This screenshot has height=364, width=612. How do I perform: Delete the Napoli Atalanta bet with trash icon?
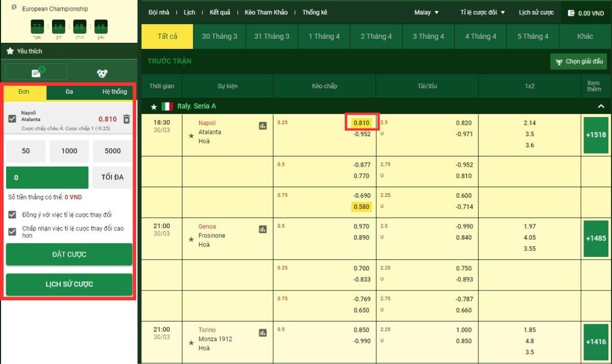(x=126, y=119)
